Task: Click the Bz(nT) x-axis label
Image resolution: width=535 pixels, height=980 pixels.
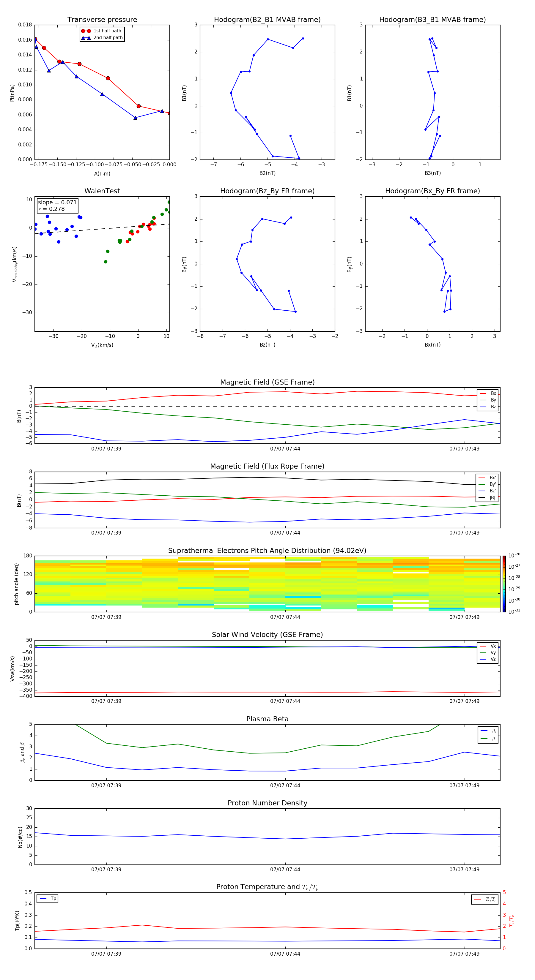Action: click(267, 345)
